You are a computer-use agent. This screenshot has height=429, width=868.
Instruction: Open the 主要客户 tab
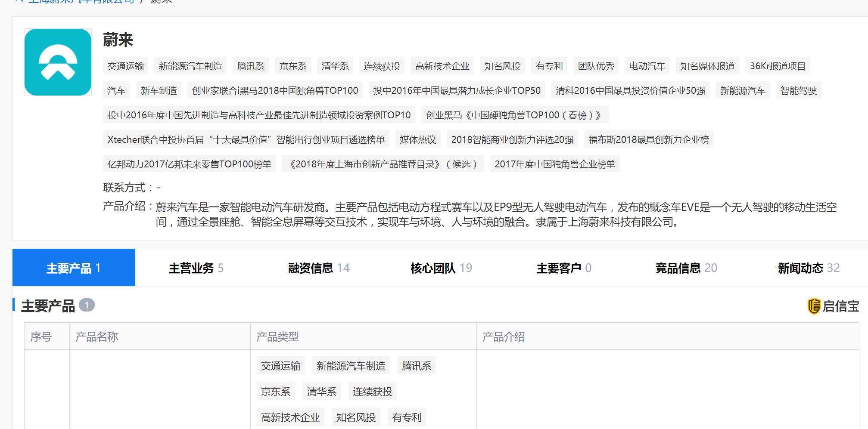(x=564, y=268)
